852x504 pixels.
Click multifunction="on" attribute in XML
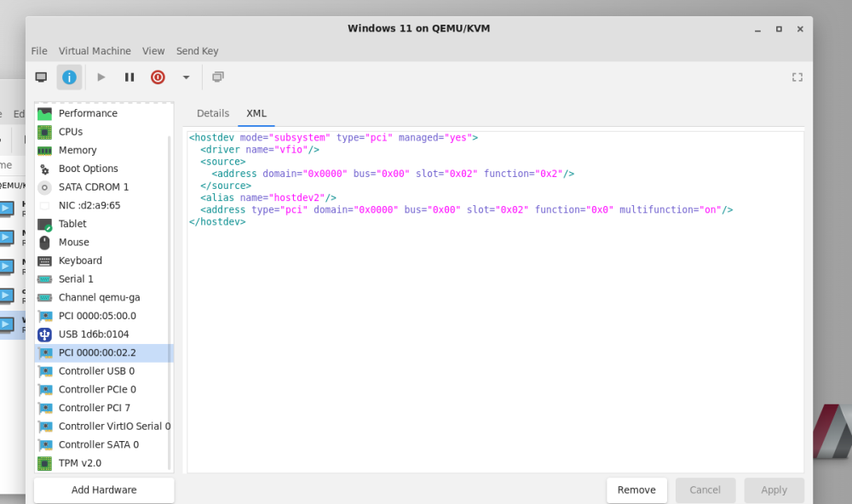pyautogui.click(x=670, y=209)
